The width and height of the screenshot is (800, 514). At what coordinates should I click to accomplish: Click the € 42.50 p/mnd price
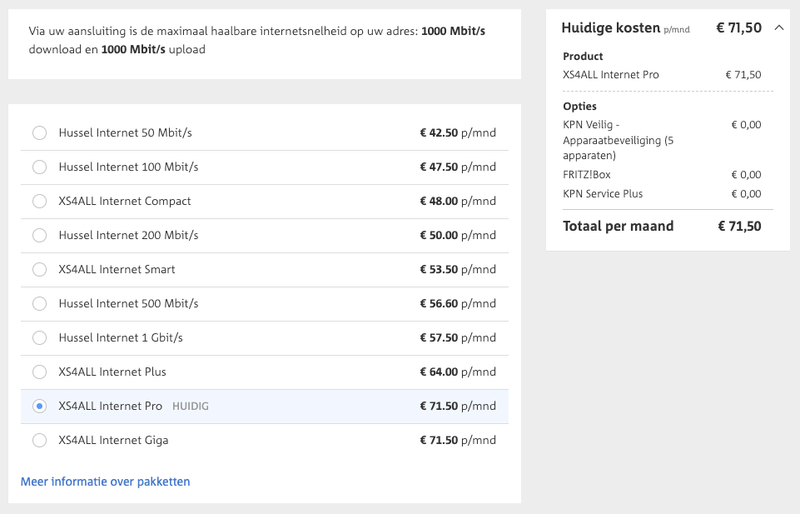458,133
